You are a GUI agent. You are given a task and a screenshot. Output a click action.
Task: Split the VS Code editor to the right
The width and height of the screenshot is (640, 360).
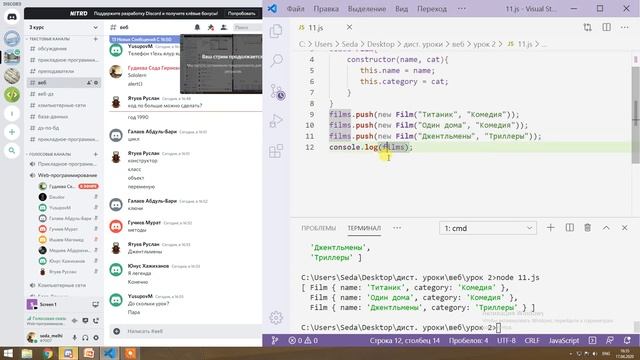pos(607,27)
